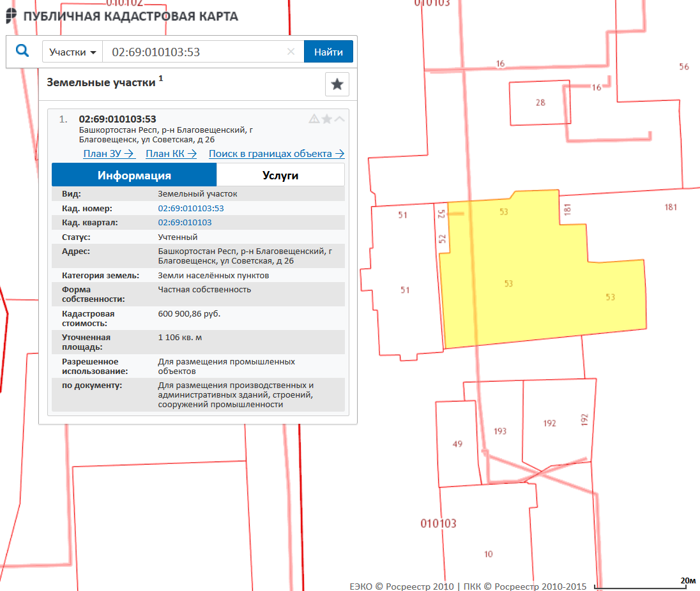Viewport: 700px width, 591px height.
Task: Open Поиск в границах объекта link
Action: (x=277, y=153)
